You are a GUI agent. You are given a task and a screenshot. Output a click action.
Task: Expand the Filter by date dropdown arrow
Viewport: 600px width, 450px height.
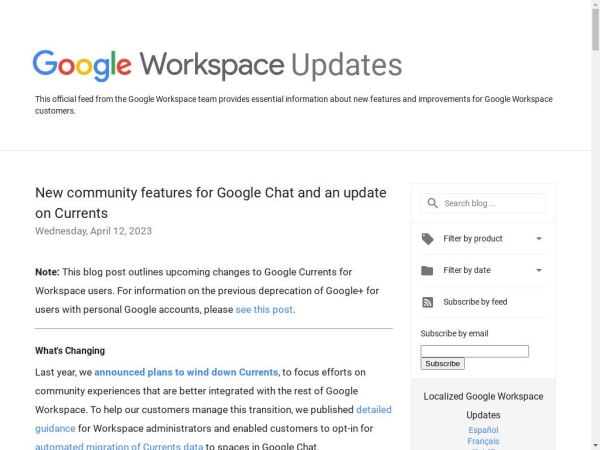(x=539, y=271)
